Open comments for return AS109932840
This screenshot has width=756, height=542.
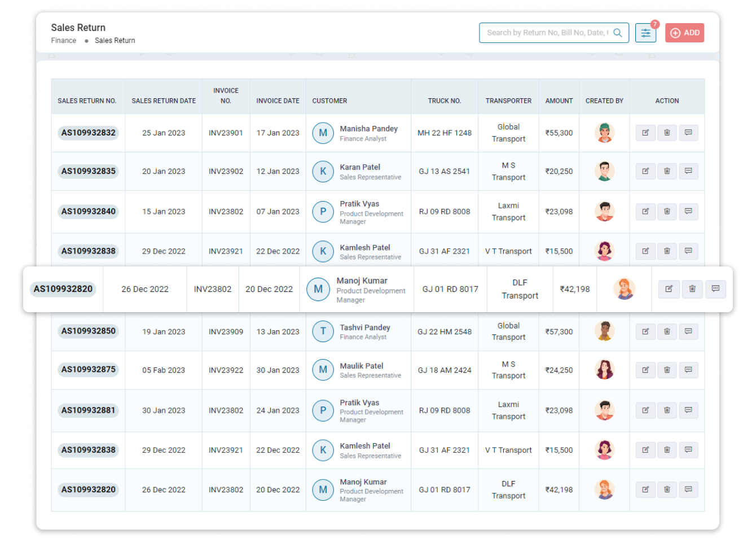click(688, 211)
